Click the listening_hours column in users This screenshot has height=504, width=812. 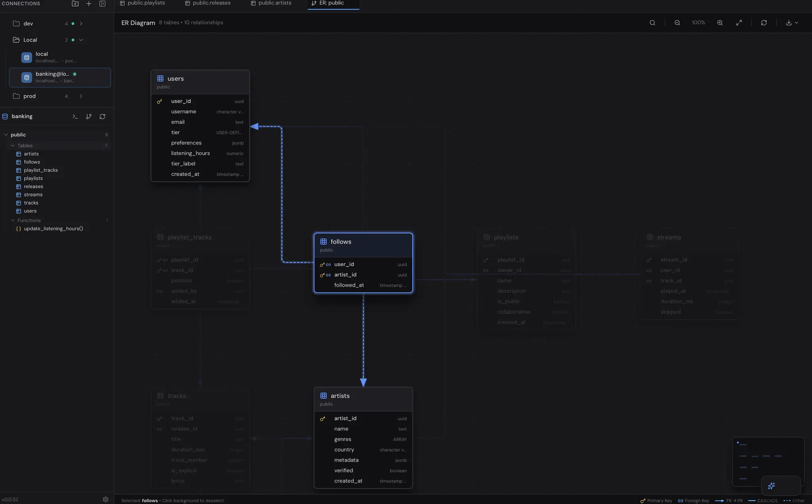200,153
